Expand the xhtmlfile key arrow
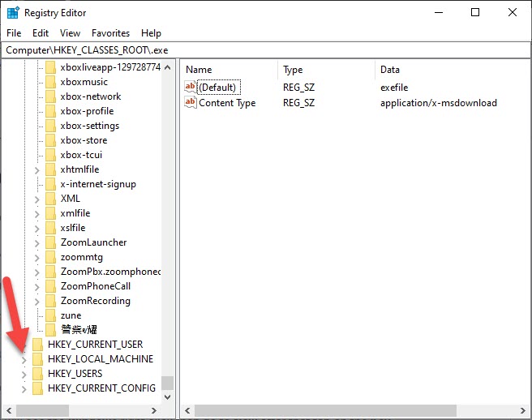532x420 pixels. coord(37,169)
